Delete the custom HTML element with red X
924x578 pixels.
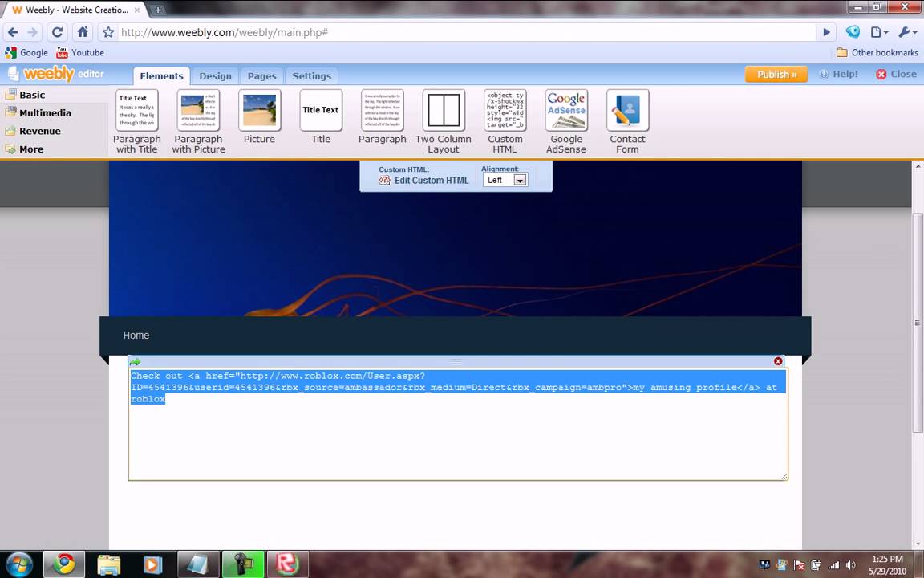778,361
